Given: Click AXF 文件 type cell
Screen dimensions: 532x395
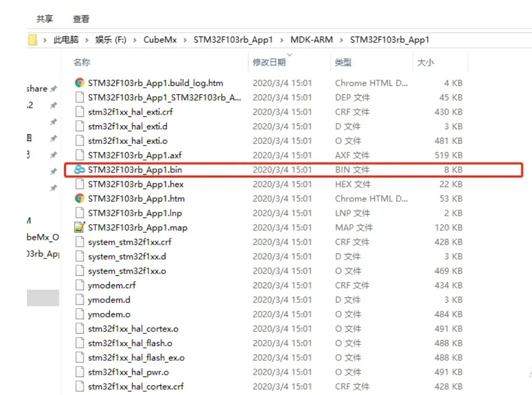Looking at the screenshot, I should pyautogui.click(x=352, y=155).
